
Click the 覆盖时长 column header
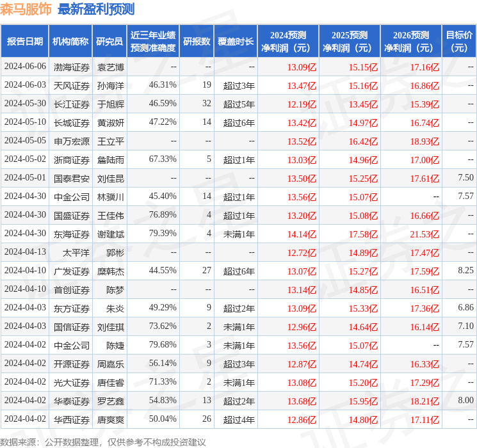[236, 42]
